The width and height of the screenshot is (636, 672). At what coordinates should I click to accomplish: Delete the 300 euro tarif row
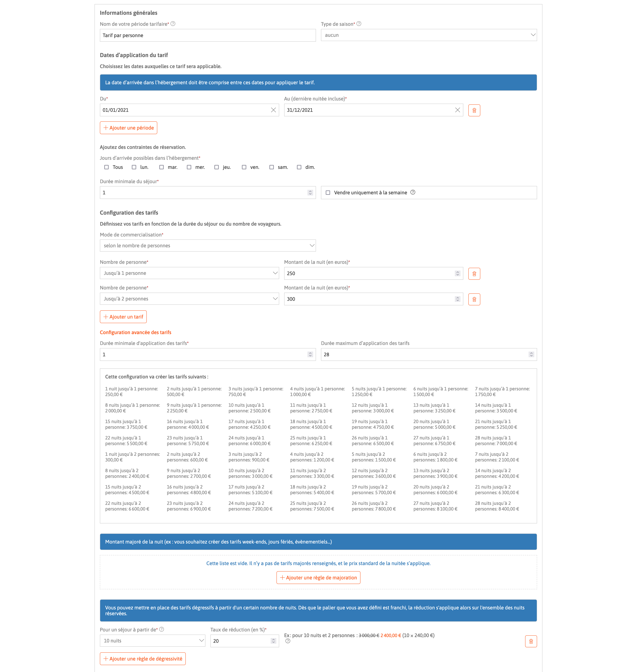474,300
